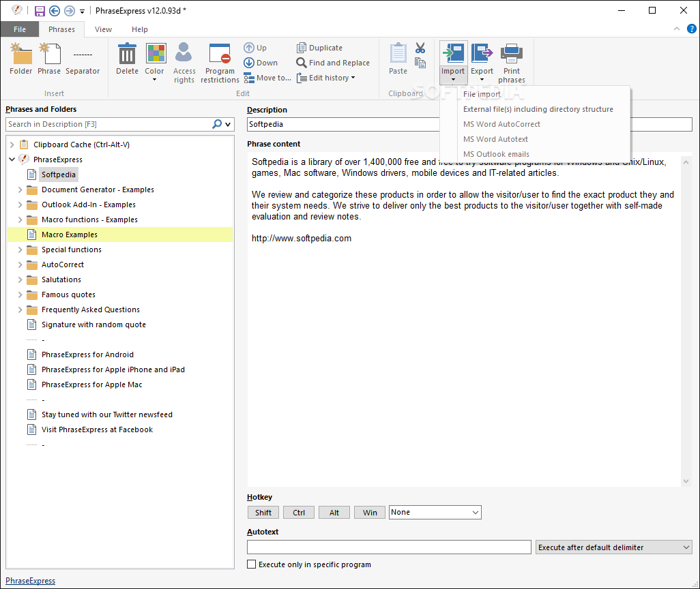Expand Clipboard Cache tree node
The height and width of the screenshot is (589, 700).
pos(12,145)
